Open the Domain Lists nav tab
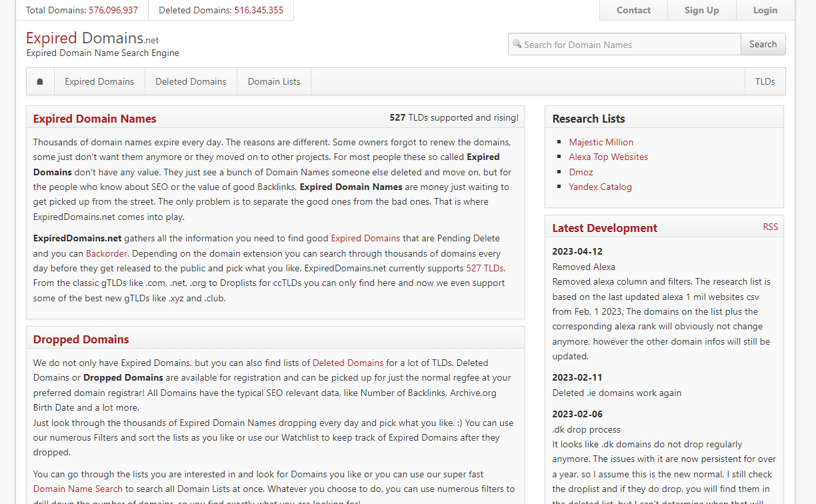816x504 pixels. click(274, 81)
